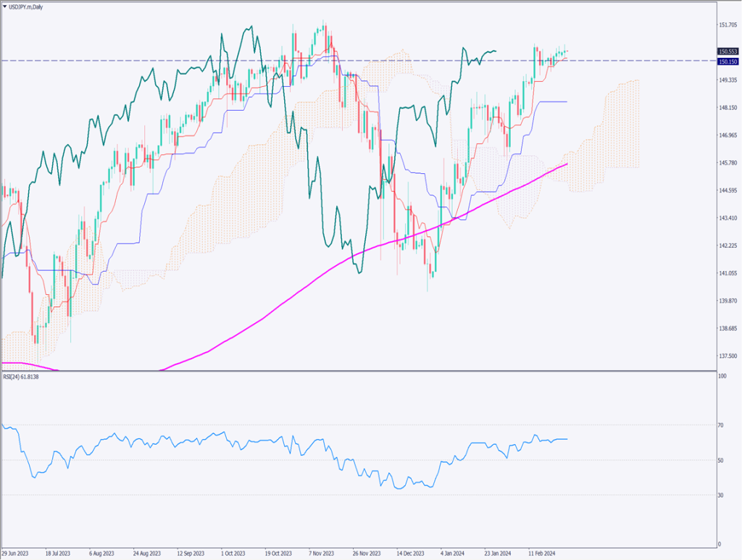Click the 4 Jan 2024 date label

451,552
